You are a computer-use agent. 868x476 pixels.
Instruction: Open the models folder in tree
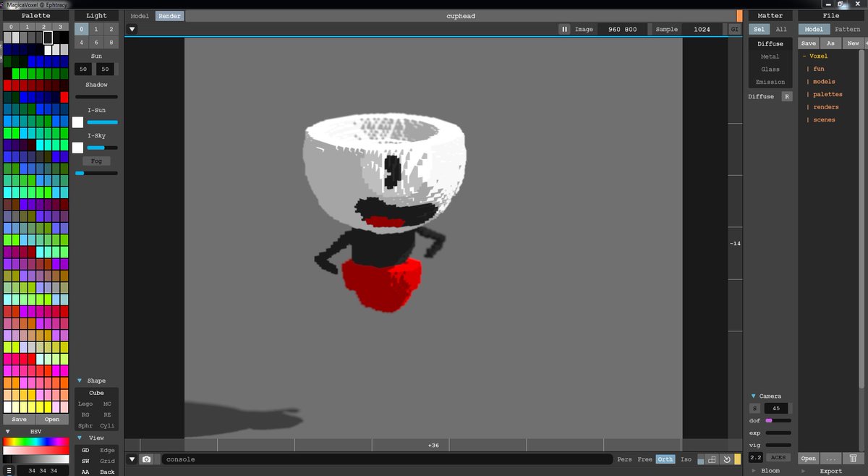(x=824, y=82)
